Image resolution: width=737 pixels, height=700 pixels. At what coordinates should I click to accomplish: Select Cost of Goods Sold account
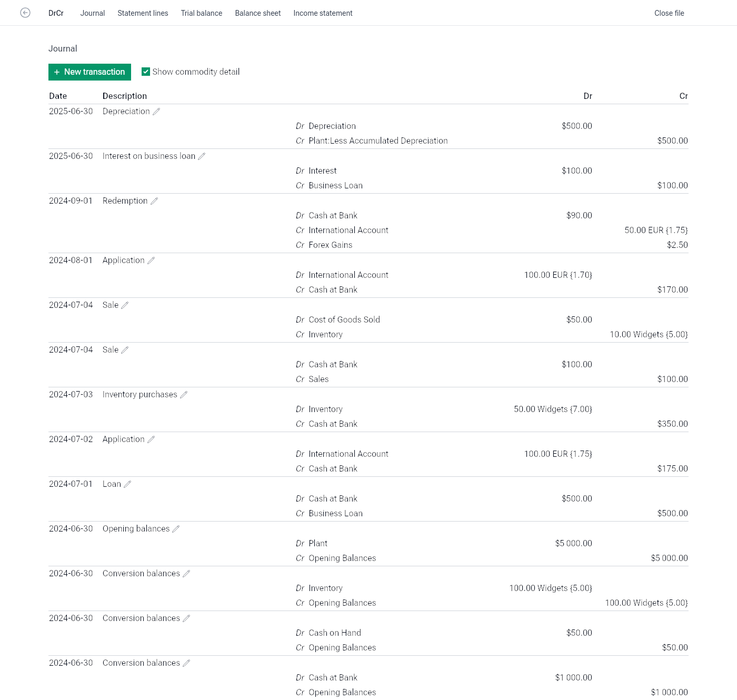344,320
